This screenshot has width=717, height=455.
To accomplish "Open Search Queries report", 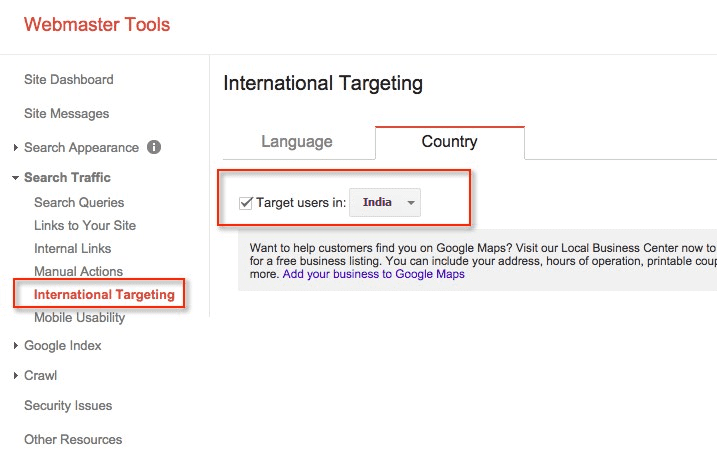I will point(79,202).
